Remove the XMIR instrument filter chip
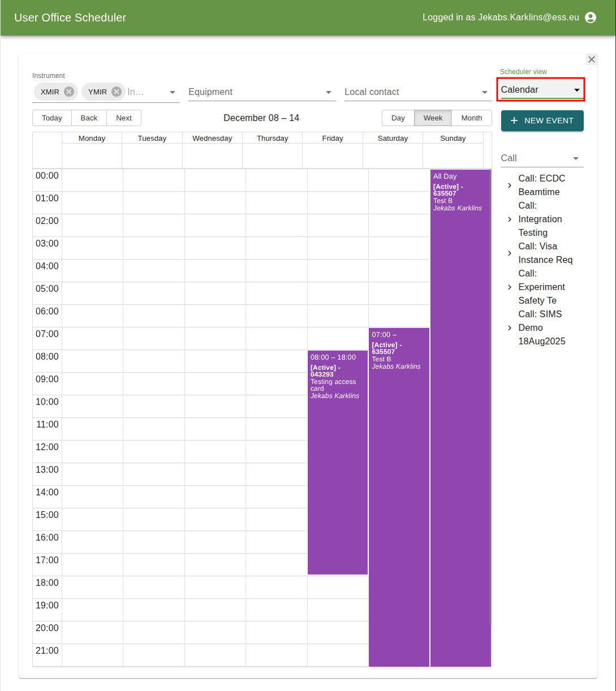 point(70,91)
